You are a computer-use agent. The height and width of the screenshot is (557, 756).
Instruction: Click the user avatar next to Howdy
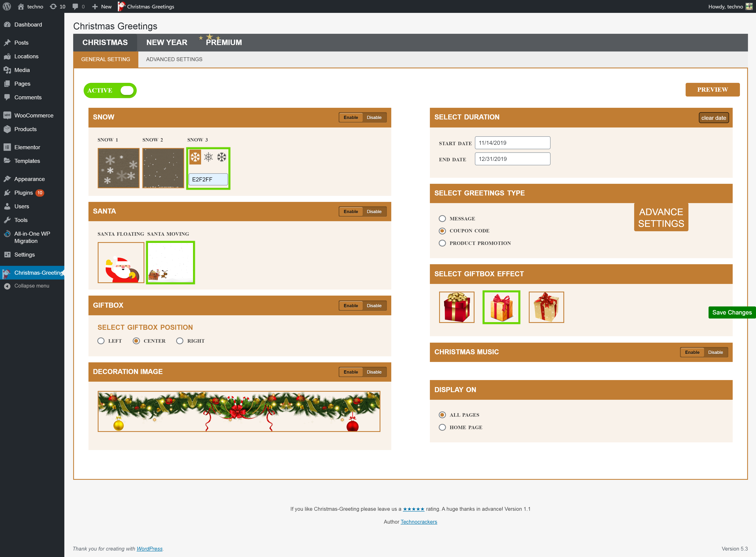tap(749, 6)
